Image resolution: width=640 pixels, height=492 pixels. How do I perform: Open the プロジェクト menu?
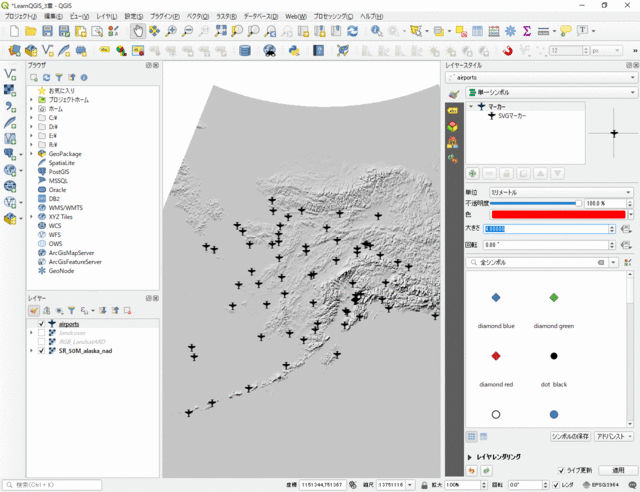pyautogui.click(x=20, y=16)
